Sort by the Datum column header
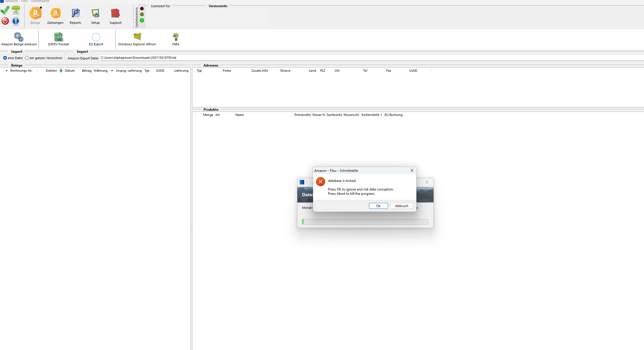 (x=69, y=71)
